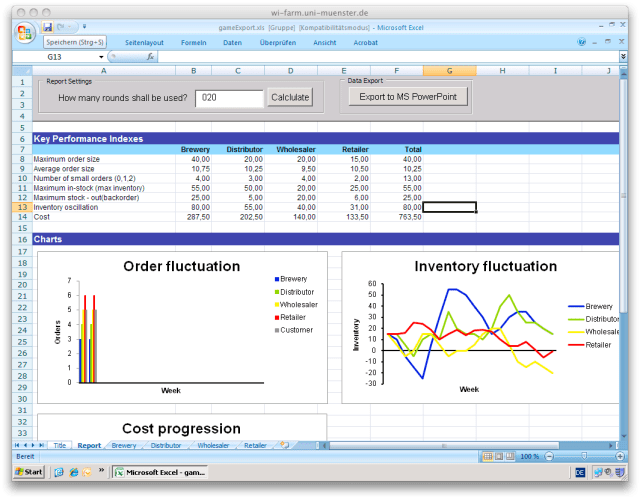Click Export to MS PowerPoint button
This screenshot has width=640, height=499.
click(408, 97)
